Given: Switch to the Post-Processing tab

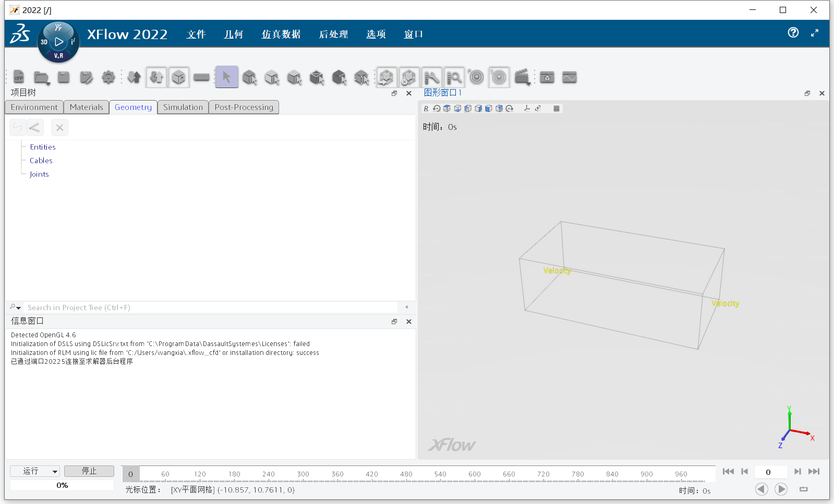Looking at the screenshot, I should pyautogui.click(x=244, y=107).
